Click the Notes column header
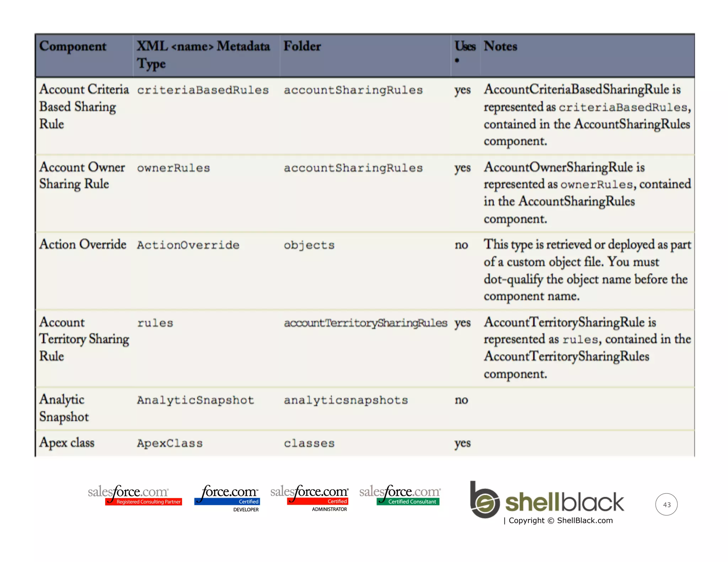This screenshot has width=728, height=562. click(500, 47)
